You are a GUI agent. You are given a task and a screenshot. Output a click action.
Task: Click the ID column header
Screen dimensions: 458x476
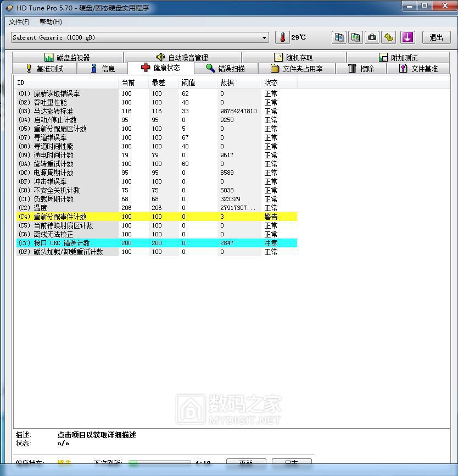coord(66,82)
